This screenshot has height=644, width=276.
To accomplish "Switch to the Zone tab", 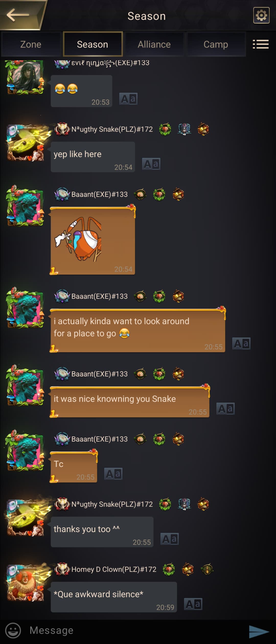I will coord(31,44).
